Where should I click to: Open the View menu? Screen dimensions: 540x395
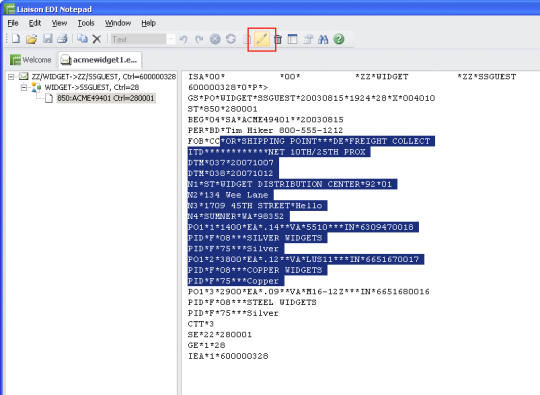click(x=59, y=23)
